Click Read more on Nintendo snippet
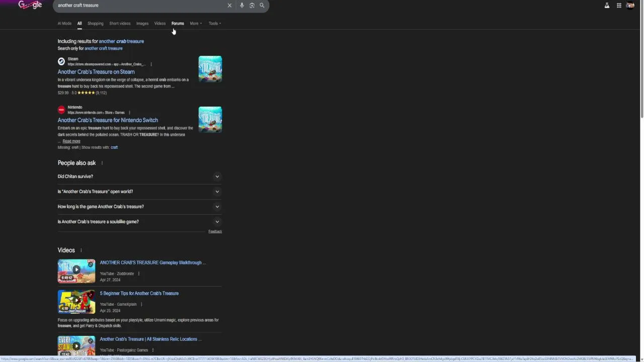Viewport: 644px width, 362px height. coord(71,141)
